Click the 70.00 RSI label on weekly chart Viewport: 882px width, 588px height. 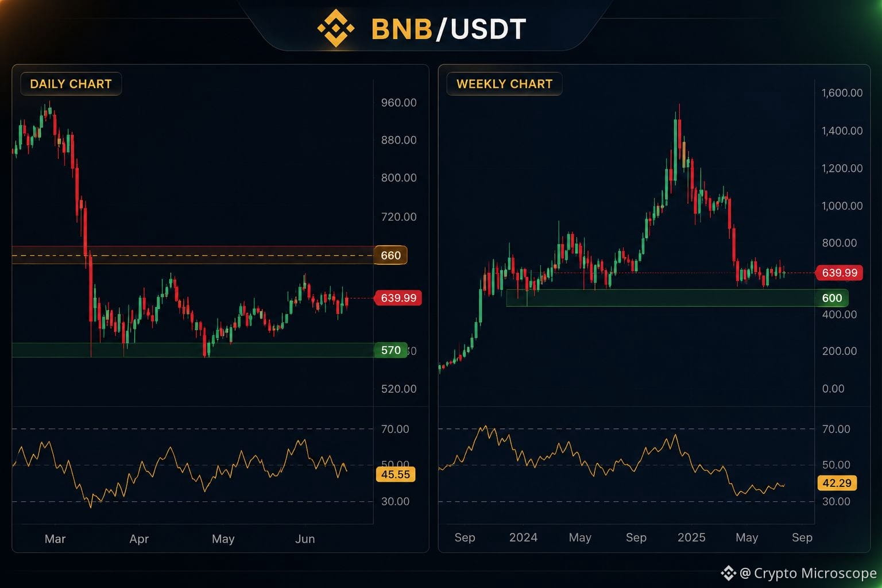point(836,429)
